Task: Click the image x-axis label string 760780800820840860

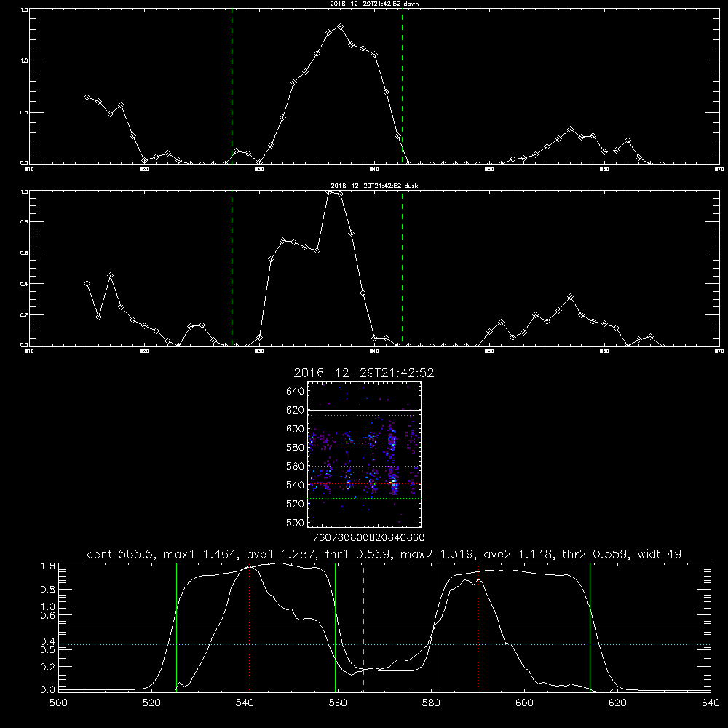Action: point(368,538)
